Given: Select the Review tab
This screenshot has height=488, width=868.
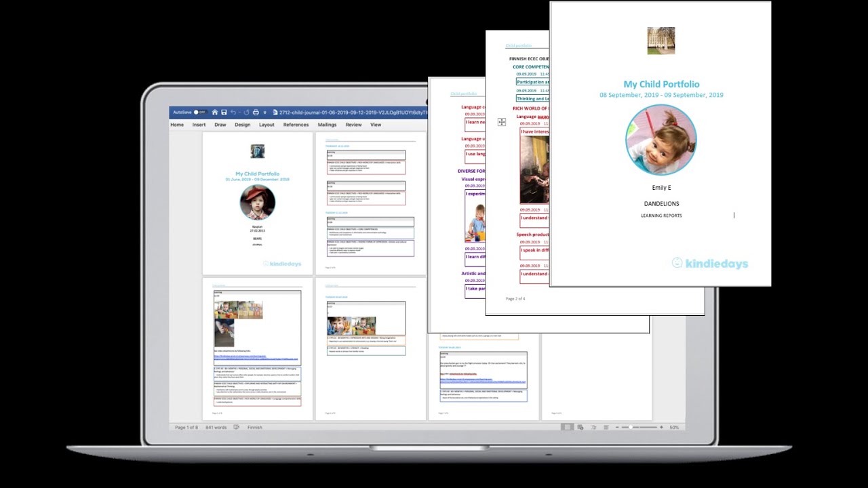Looking at the screenshot, I should point(353,125).
